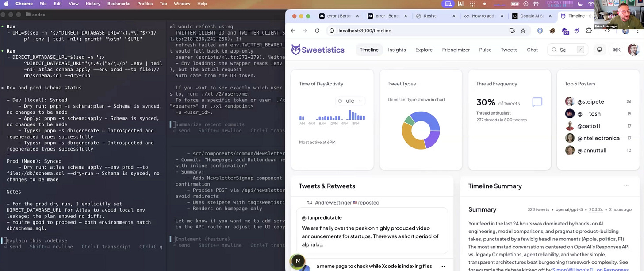Click the screen sharing icon in menu bar
Screen dimensions: 644x271
[448, 4]
